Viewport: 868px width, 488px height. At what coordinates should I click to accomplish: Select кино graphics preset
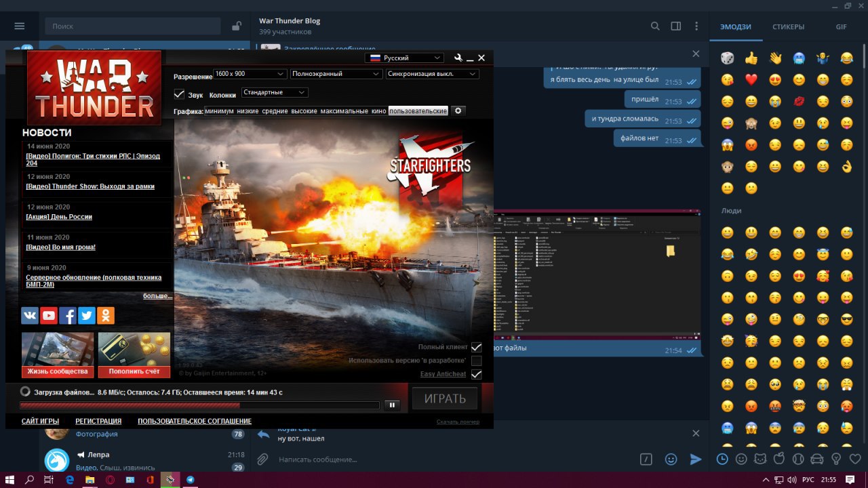(379, 110)
